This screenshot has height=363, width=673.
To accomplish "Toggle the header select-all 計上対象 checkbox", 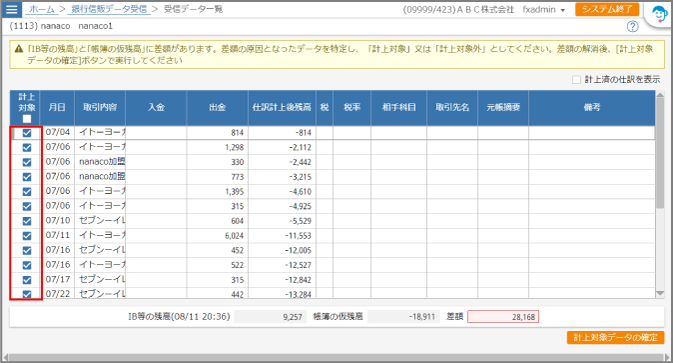I will [x=27, y=119].
